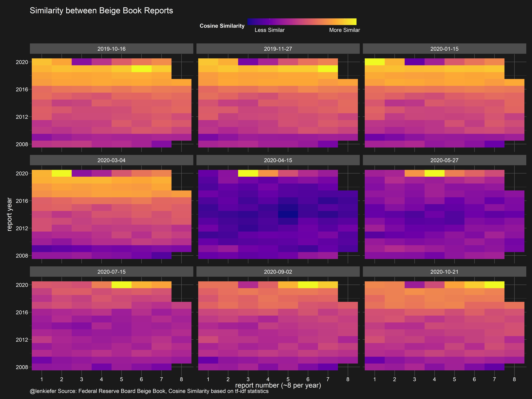Click the 2020 y-axis label of top-left panel
Image resolution: width=532 pixels, height=399 pixels.
[22, 62]
